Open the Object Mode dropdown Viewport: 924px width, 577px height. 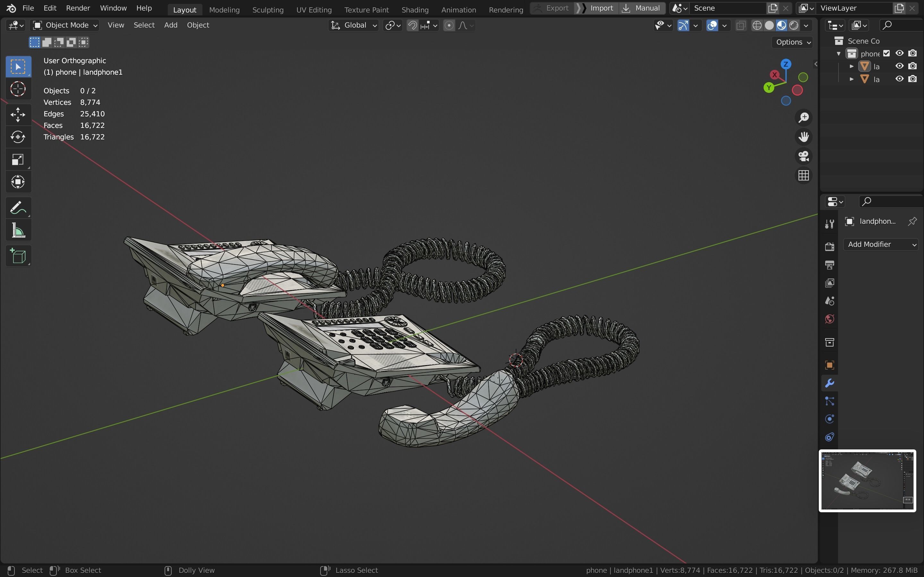coord(65,26)
